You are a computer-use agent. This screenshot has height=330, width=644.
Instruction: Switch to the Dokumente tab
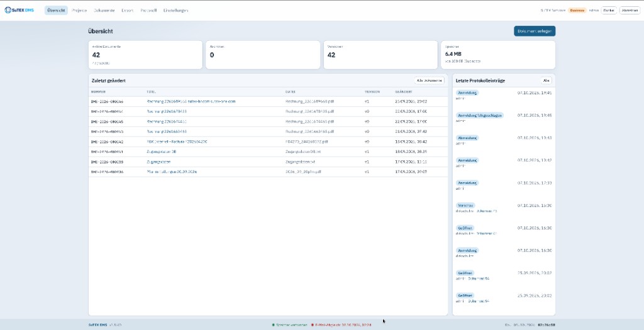point(104,10)
